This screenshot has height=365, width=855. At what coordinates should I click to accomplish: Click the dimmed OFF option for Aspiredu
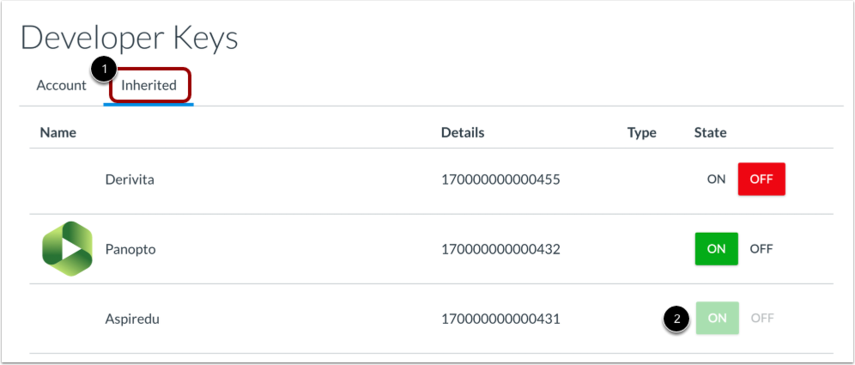(762, 318)
